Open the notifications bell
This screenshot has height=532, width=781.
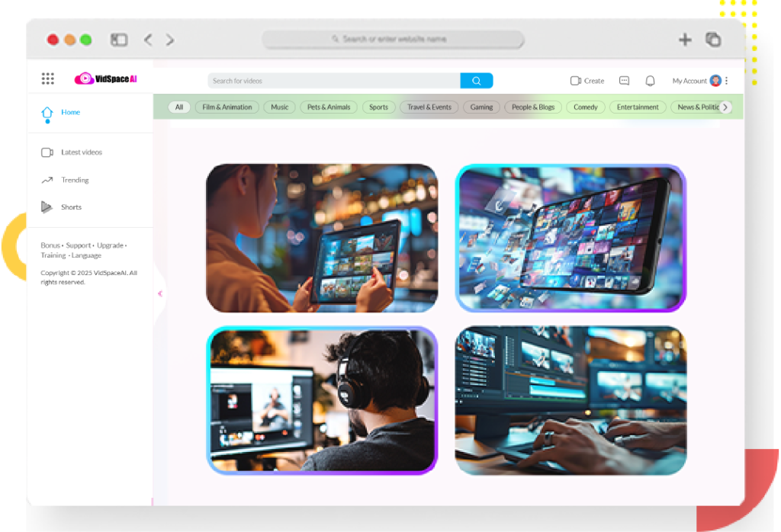tap(650, 81)
